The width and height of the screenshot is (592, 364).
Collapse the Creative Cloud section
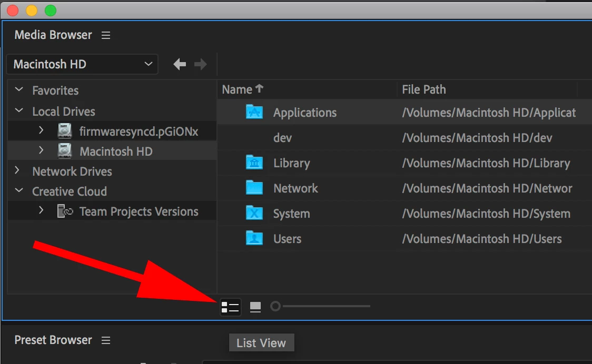pyautogui.click(x=19, y=190)
